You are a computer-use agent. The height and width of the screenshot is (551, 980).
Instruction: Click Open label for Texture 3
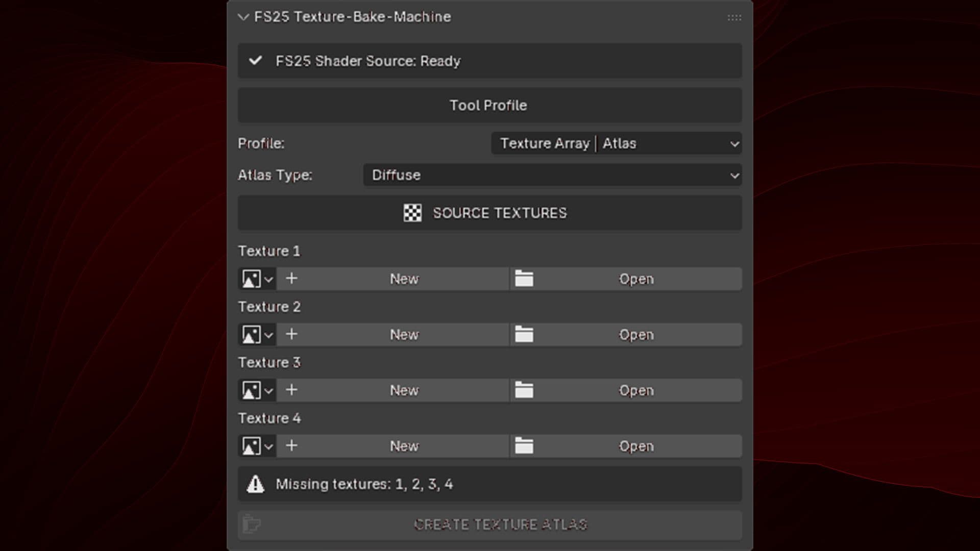[636, 390]
